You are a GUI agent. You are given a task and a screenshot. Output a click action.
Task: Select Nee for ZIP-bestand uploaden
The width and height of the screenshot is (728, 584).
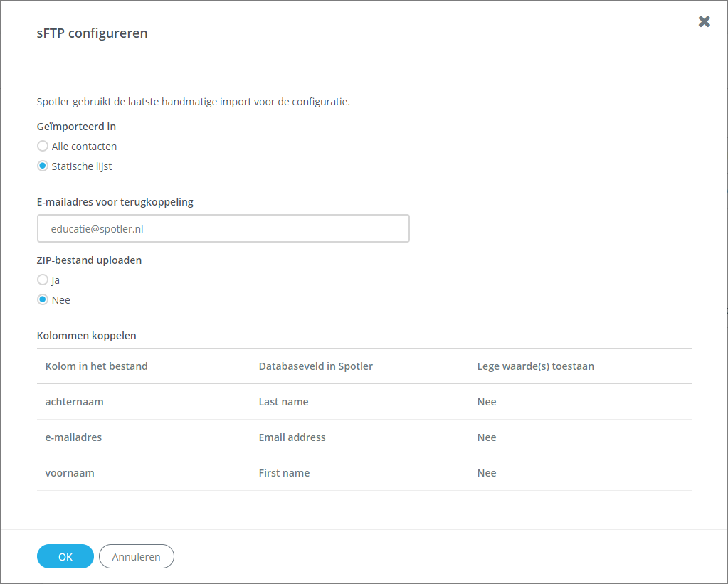43,300
